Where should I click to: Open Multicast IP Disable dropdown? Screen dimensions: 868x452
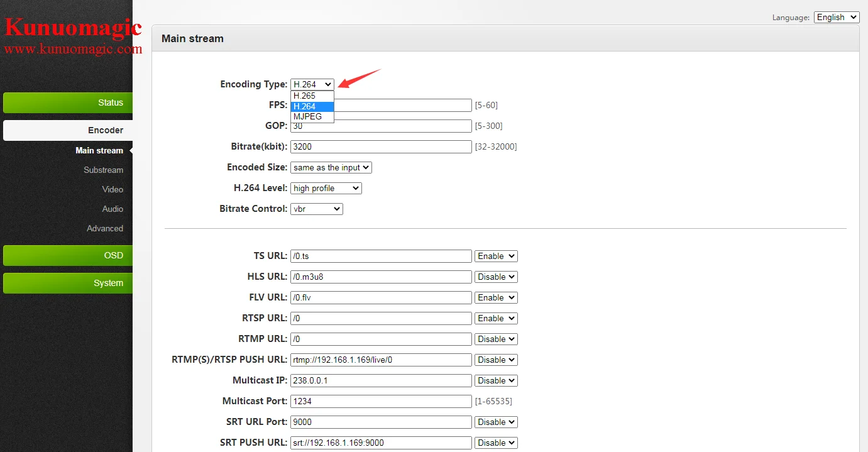coord(496,380)
